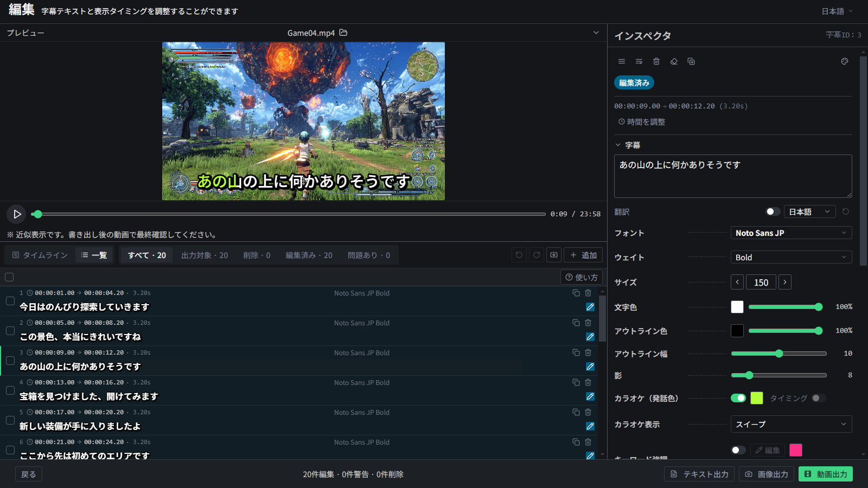
Task: Select the すべて・20 filter tab
Action: pyautogui.click(x=146, y=255)
